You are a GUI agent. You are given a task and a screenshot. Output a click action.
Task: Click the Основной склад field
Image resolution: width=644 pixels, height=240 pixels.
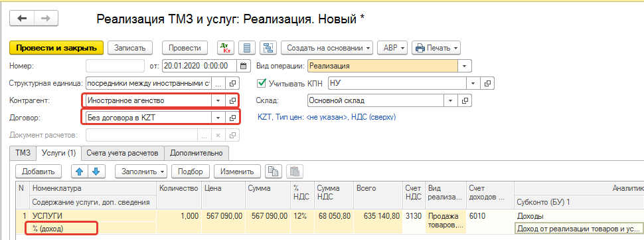[376, 100]
